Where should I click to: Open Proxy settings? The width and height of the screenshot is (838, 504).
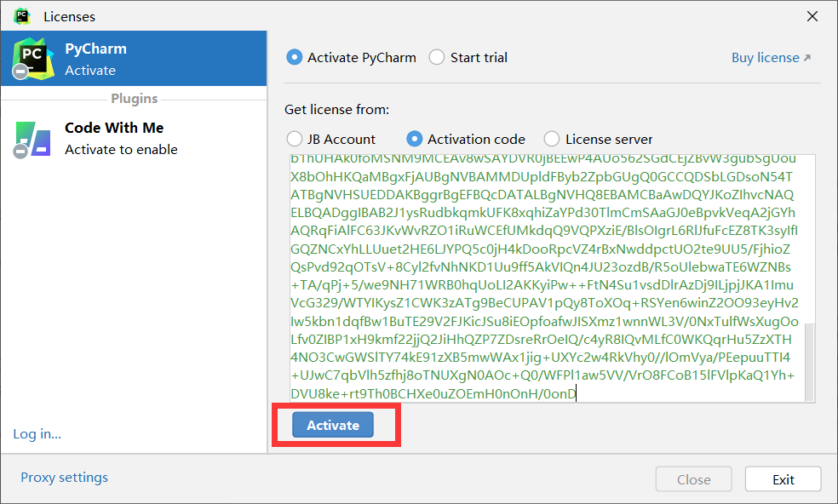pos(64,477)
